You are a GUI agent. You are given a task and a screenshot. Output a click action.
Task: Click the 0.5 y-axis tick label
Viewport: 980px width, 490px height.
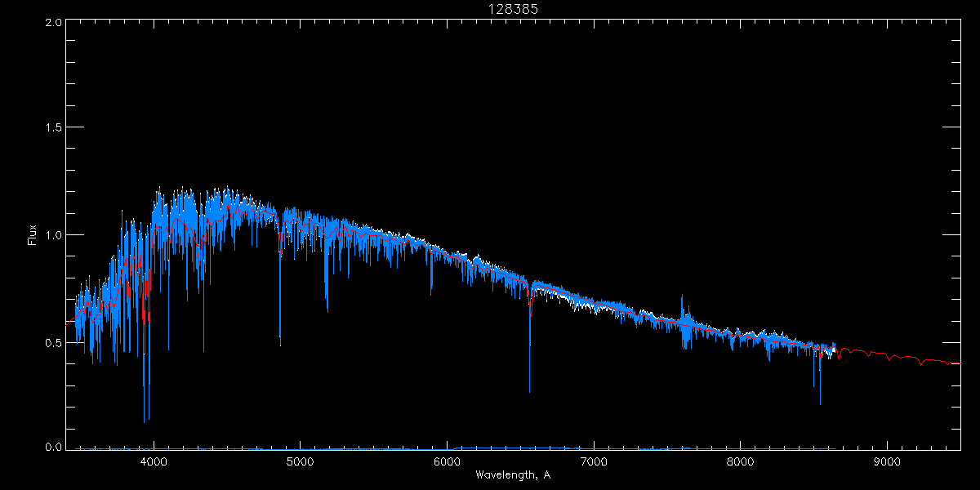pos(53,342)
